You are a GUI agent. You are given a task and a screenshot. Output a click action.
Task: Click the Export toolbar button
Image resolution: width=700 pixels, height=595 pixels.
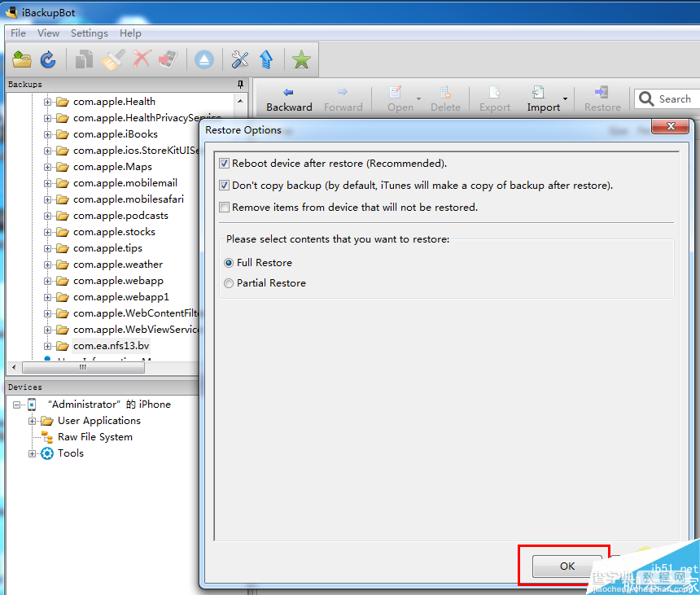[x=495, y=99]
